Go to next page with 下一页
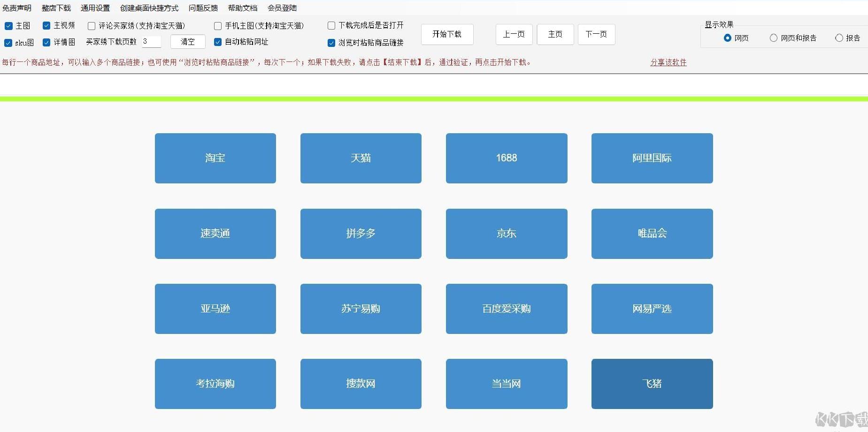868x432 pixels. click(597, 34)
